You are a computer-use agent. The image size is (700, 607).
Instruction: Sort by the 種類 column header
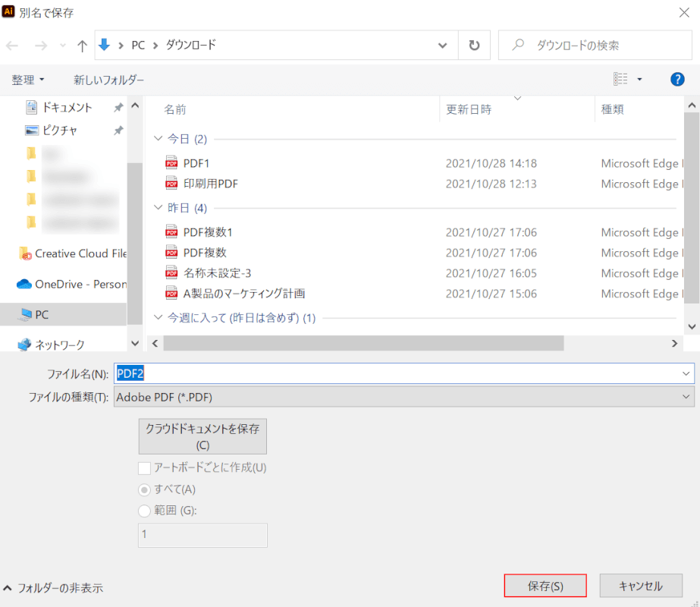[613, 109]
